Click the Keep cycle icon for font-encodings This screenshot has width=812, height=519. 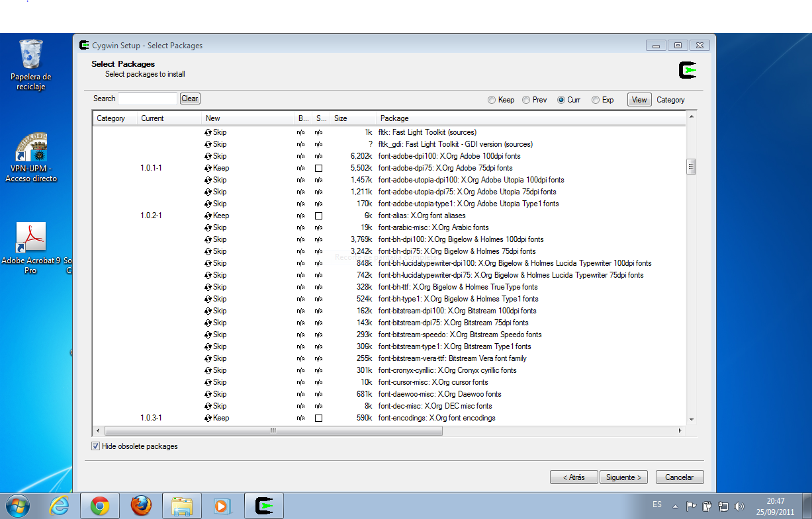point(208,418)
